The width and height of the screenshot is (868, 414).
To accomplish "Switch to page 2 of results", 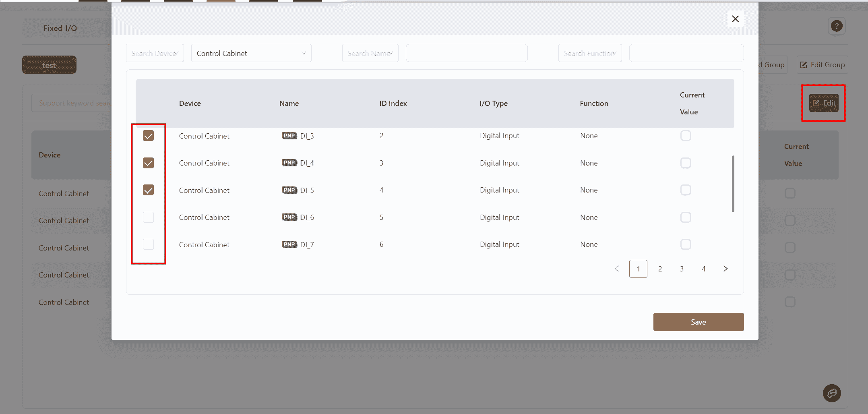I will pos(660,269).
